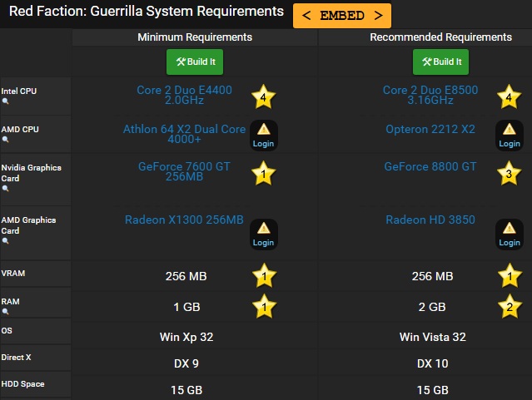This screenshot has height=400, width=532.
Task: Click the recommended 256 MB VRAM value
Action: click(432, 276)
